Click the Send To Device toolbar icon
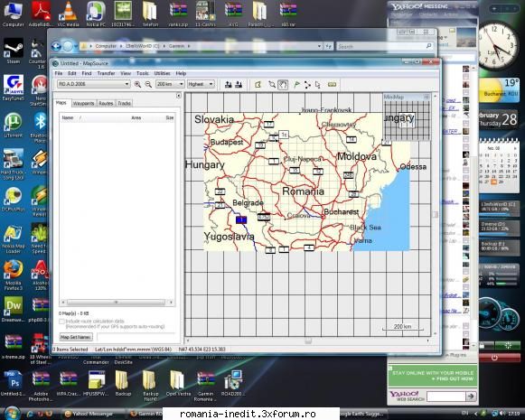525x420 pixels. 229,84
